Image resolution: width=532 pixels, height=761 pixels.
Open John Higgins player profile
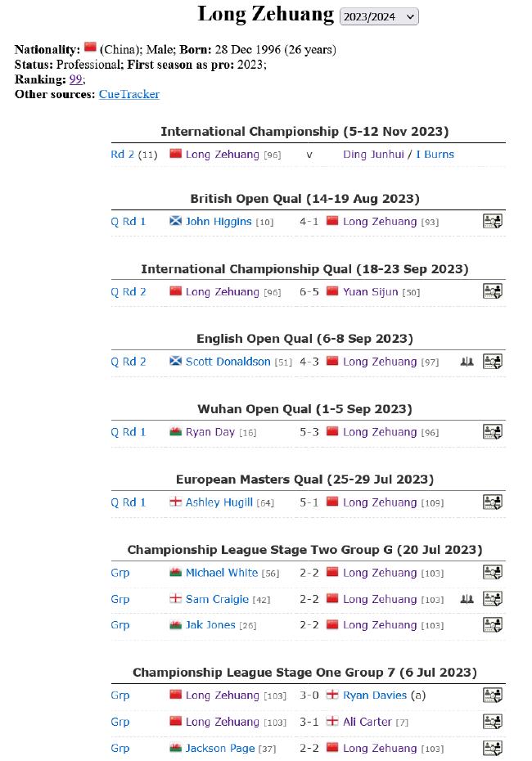coord(219,221)
